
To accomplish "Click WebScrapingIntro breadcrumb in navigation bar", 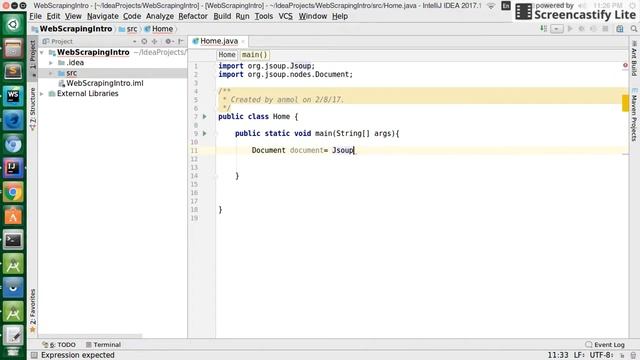I will 72,29.
